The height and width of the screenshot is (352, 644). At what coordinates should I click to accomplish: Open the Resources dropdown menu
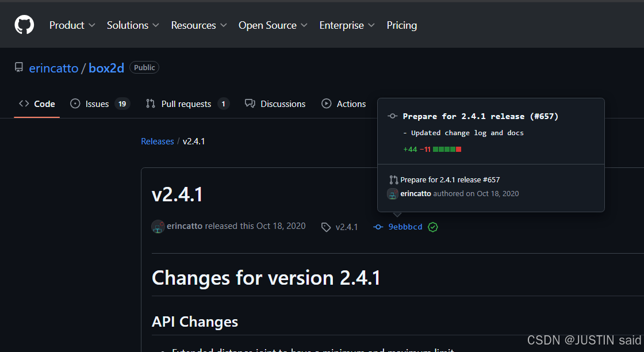point(199,25)
